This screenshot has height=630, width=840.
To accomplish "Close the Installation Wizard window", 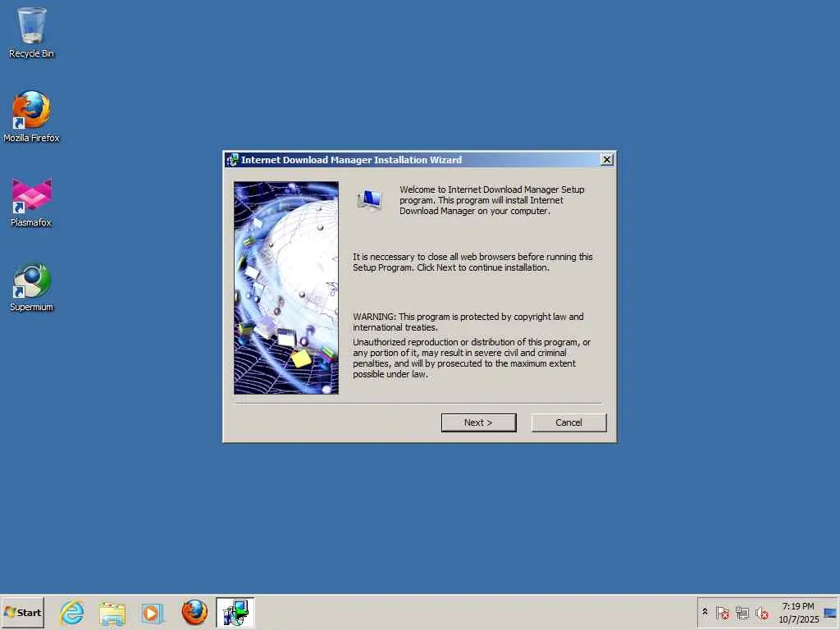I will 606,160.
